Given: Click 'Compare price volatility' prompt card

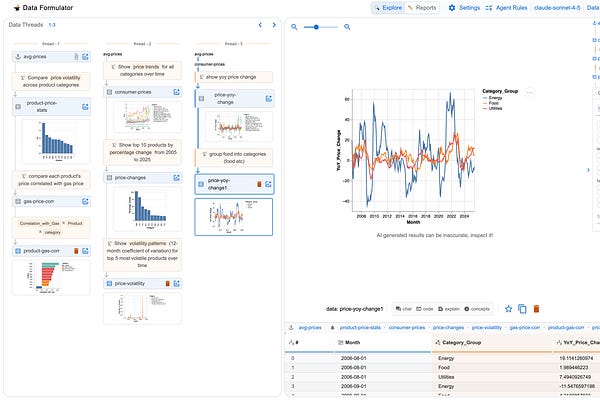Looking at the screenshot, I should (x=51, y=81).
